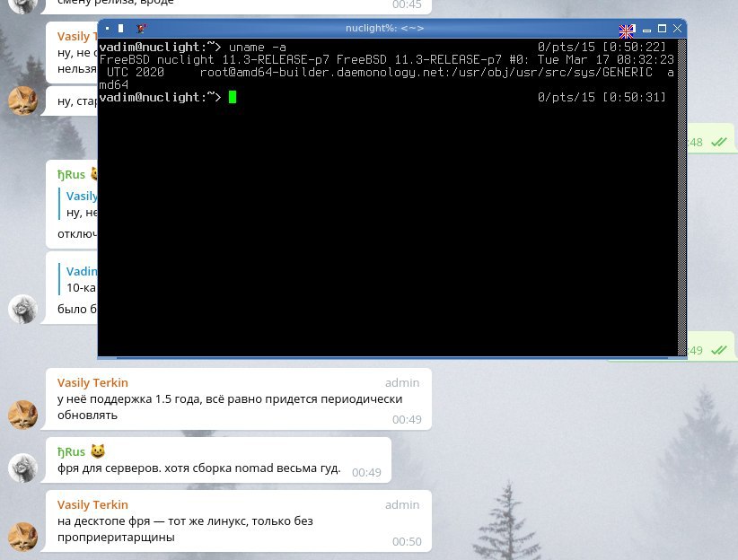The width and height of the screenshot is (738, 560).
Task: Click 'admin' badge on the 00:50 Vasily message
Action: (x=402, y=505)
